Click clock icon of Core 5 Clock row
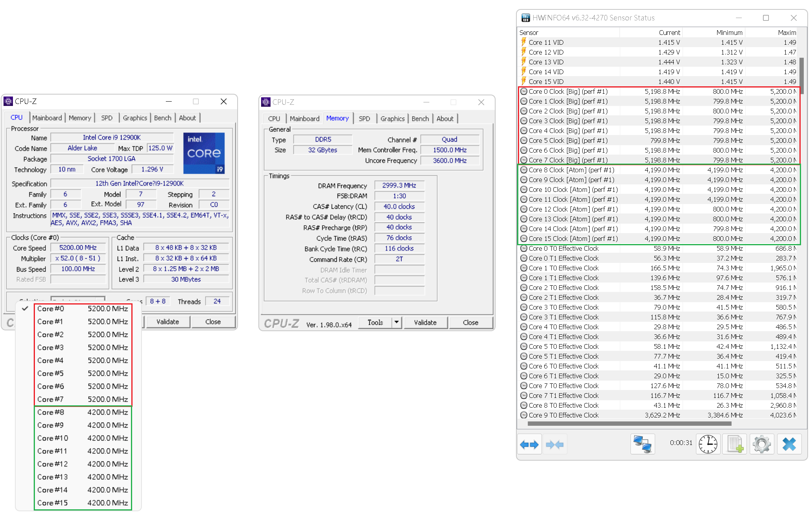This screenshot has width=812, height=516. point(523,140)
